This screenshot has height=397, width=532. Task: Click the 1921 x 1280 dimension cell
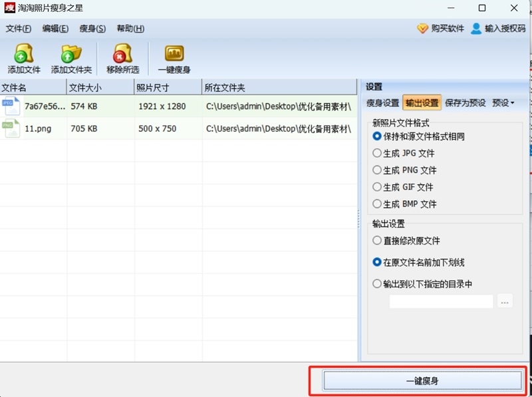tap(162, 106)
